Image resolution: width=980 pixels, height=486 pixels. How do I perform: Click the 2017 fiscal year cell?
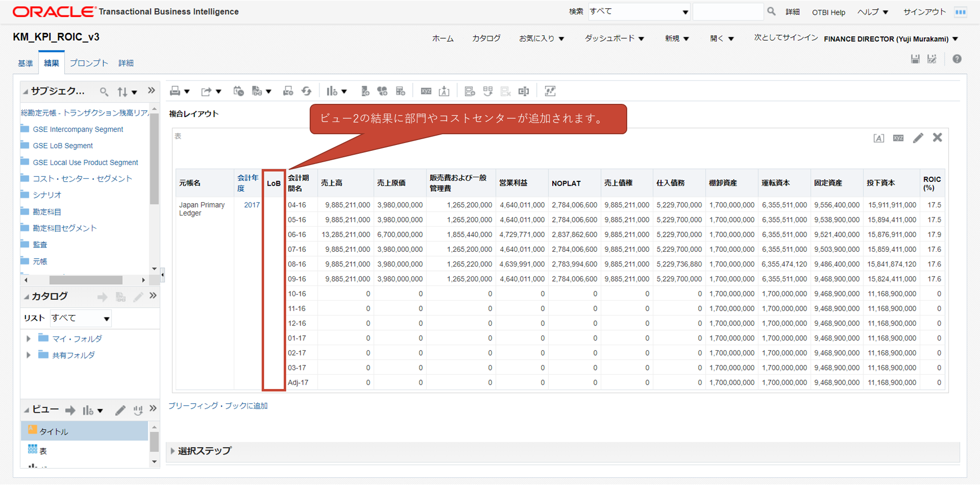coord(252,205)
